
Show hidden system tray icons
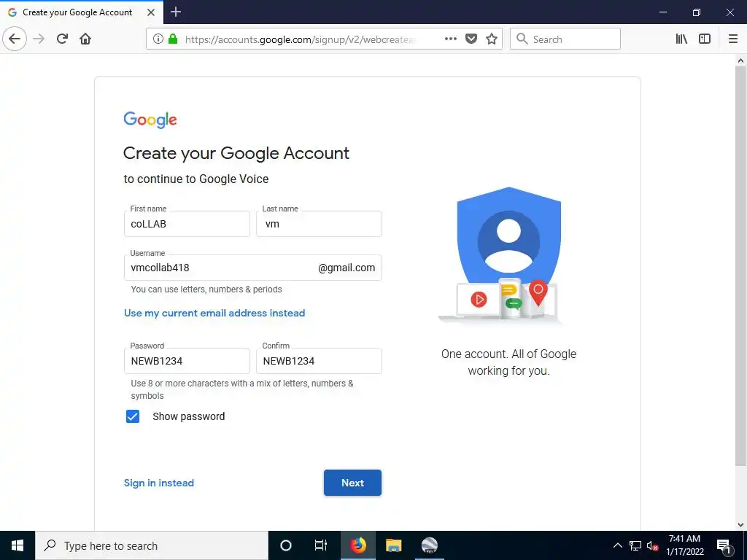(x=617, y=545)
